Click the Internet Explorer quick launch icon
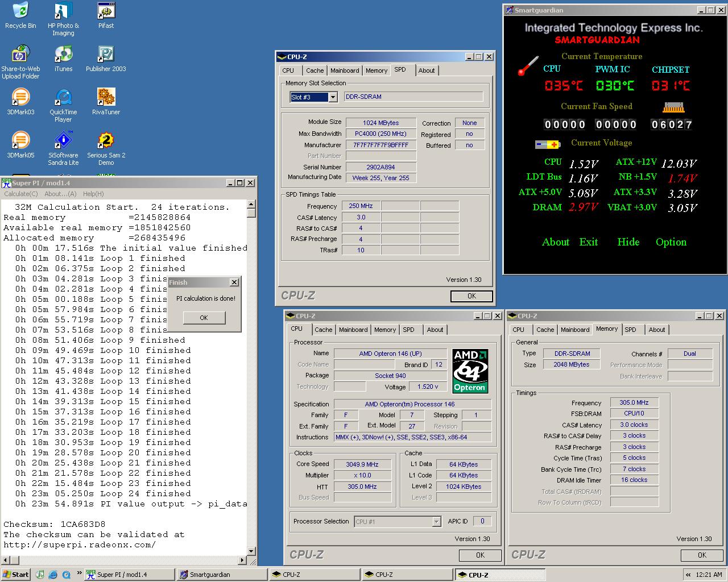Viewport: 728px width, 582px height. tap(53, 575)
